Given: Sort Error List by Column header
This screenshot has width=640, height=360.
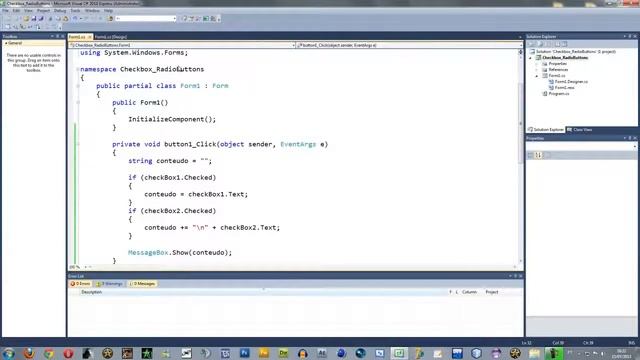Looking at the screenshot, I should [x=469, y=292].
